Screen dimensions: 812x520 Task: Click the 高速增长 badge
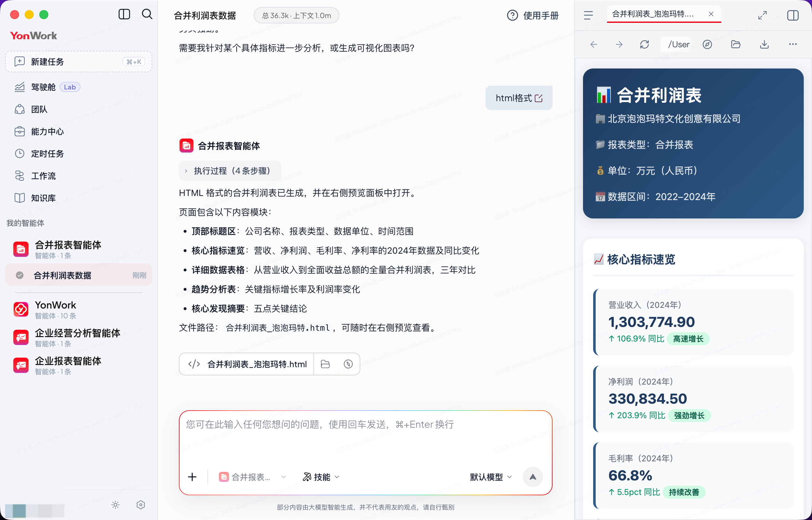pos(688,339)
